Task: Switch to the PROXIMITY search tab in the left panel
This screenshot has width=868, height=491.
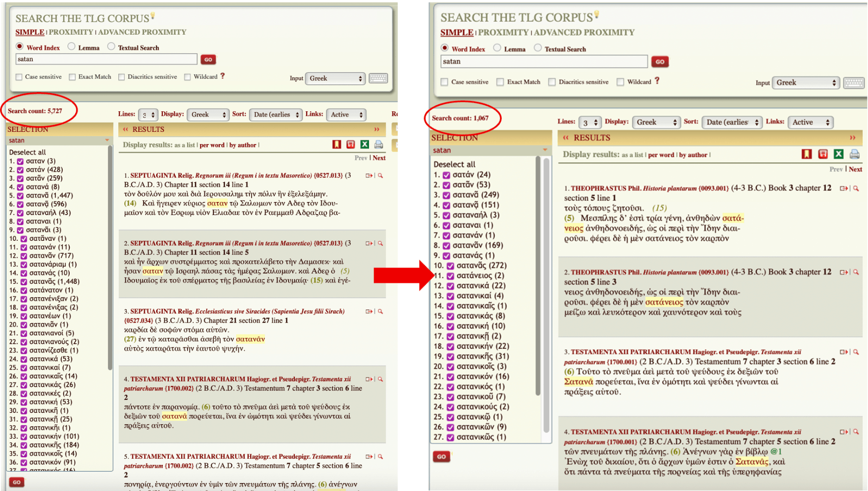Action: 71,32
